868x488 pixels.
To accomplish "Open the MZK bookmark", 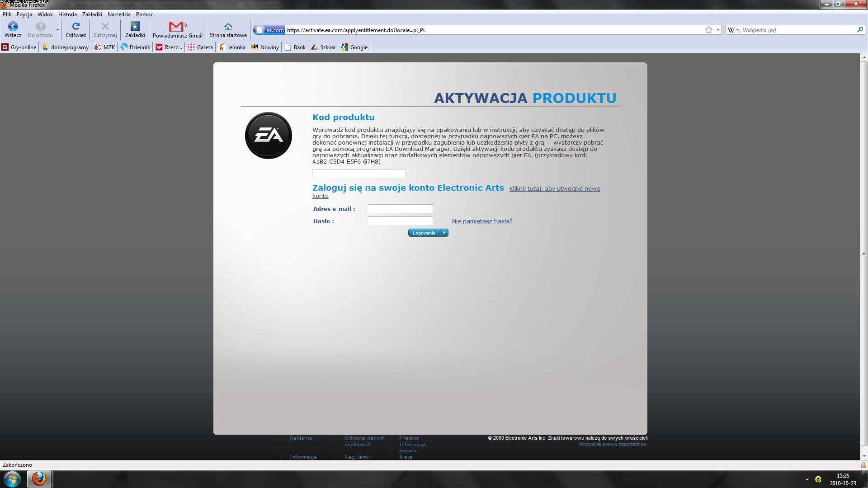I will pyautogui.click(x=104, y=47).
